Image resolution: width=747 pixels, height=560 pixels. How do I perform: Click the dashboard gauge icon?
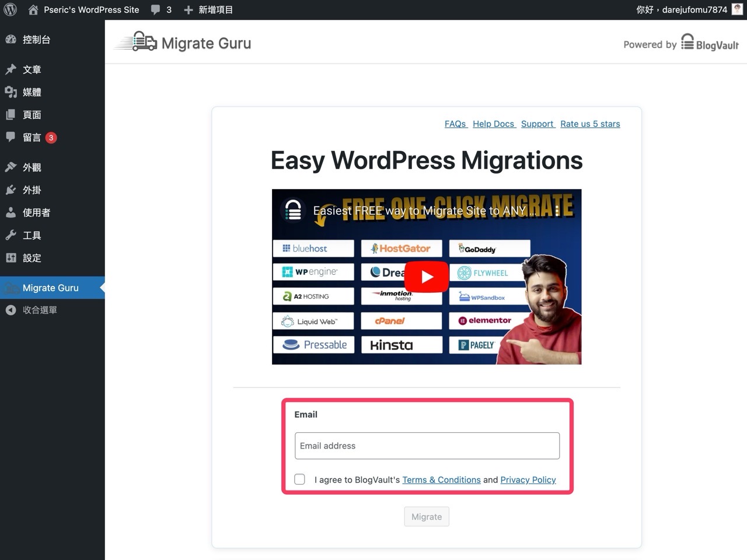(11, 40)
